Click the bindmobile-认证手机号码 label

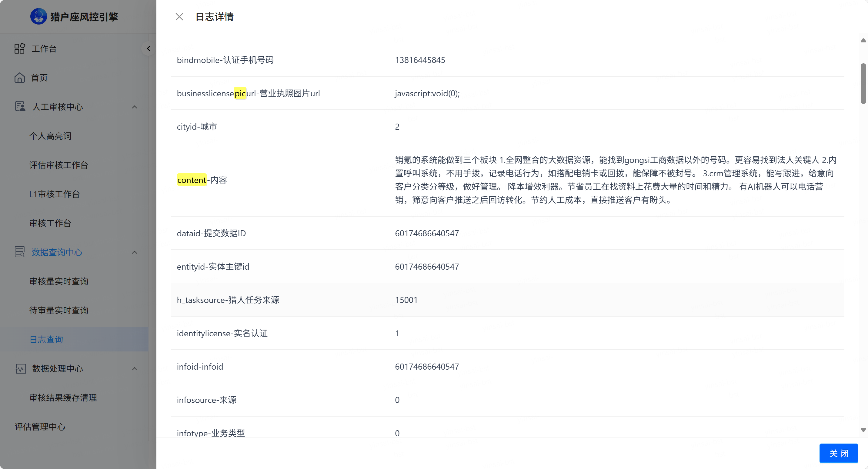click(225, 60)
